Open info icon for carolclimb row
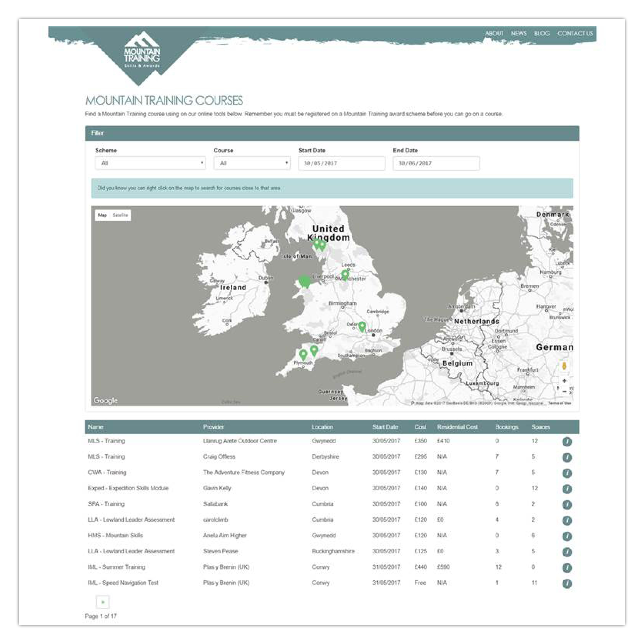 [567, 520]
